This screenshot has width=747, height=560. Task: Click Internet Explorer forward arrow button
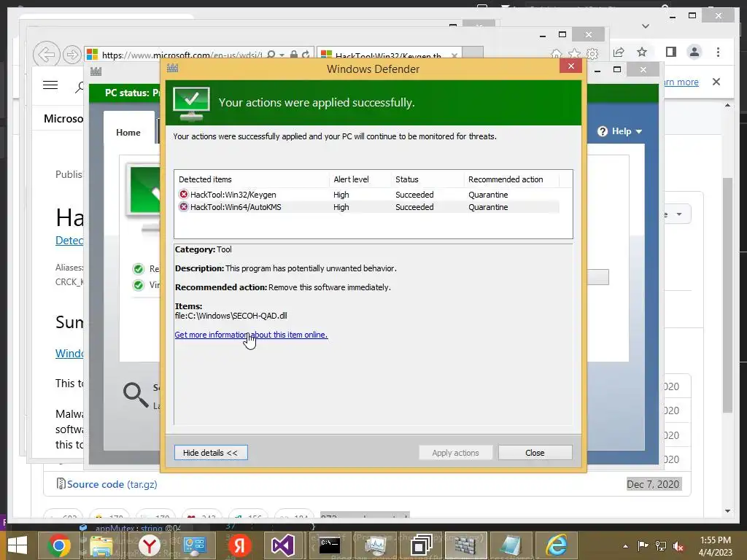72,55
